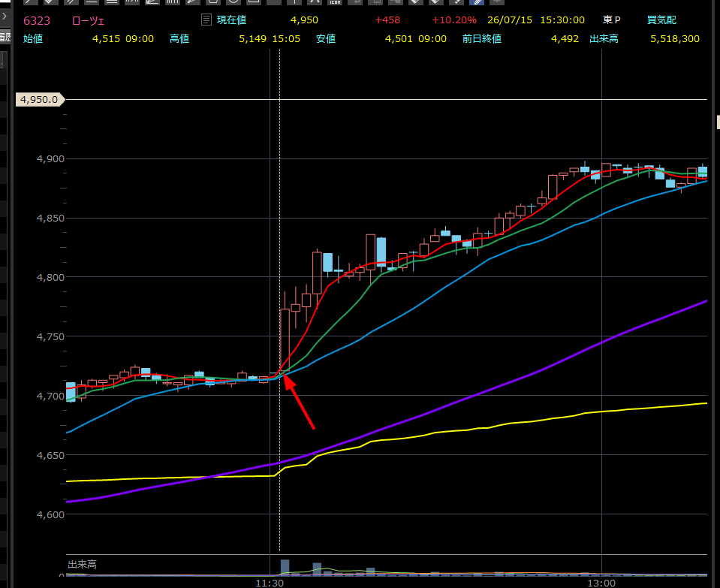Click the 前日終値 label
This screenshot has height=588, width=720.
[482, 38]
